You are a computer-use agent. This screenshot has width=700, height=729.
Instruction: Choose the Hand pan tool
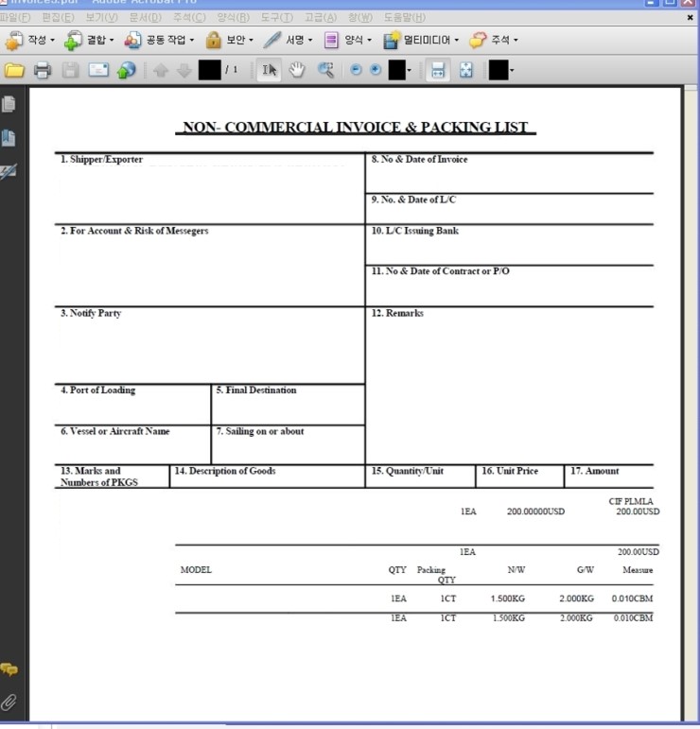[297, 70]
